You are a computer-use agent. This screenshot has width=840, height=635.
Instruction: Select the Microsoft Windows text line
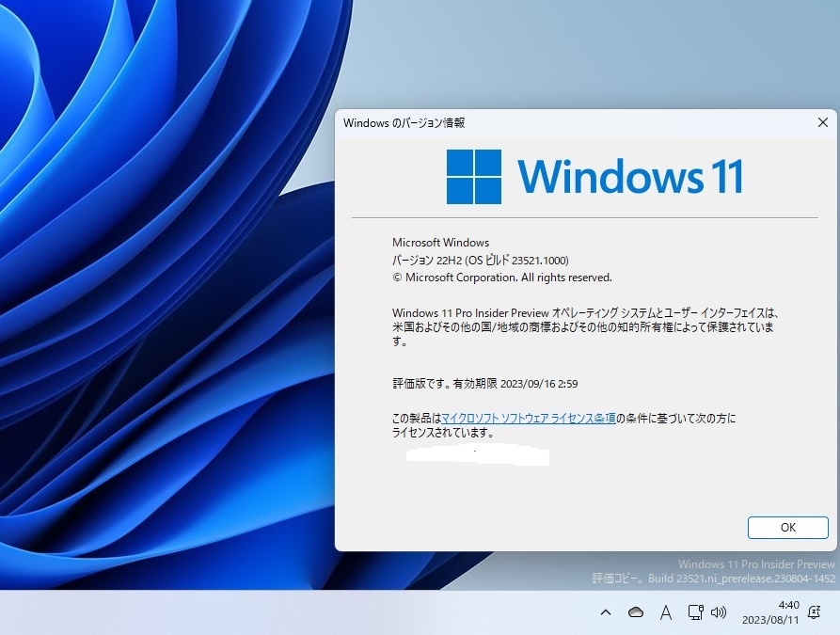tap(440, 242)
